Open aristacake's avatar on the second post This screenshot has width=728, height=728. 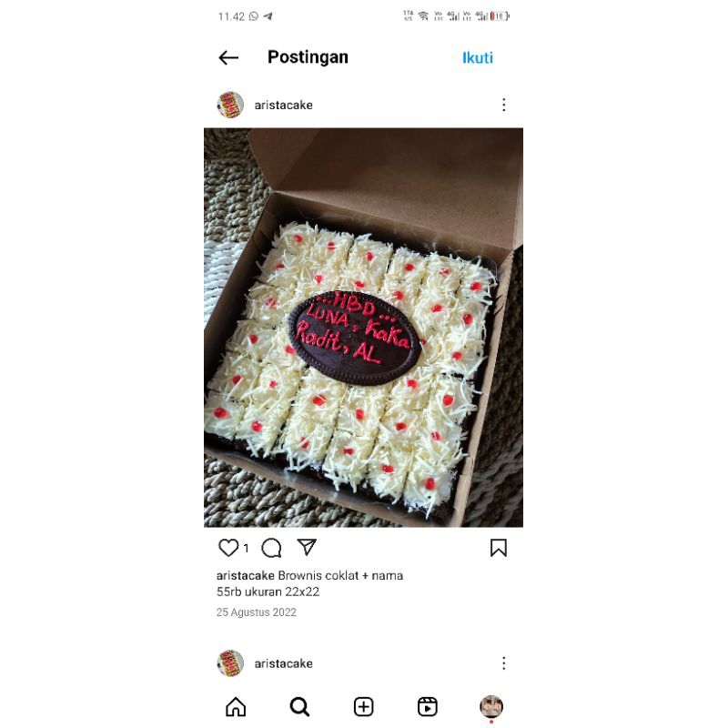(230, 663)
